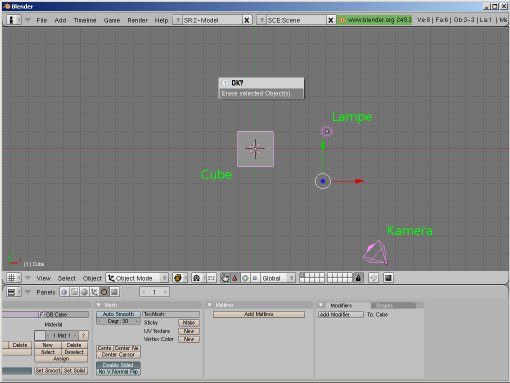Click the Assign material button
The image size is (510, 383).
tap(61, 359)
